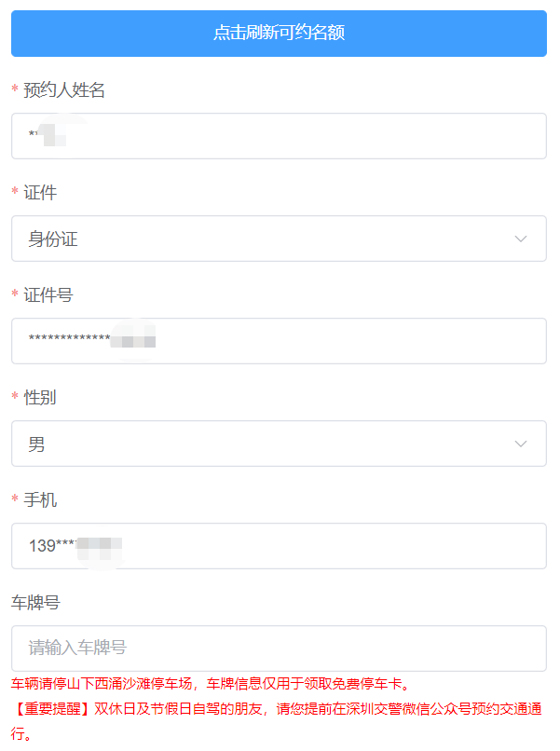Click the 点击刷新可约名额 button

tap(280, 34)
